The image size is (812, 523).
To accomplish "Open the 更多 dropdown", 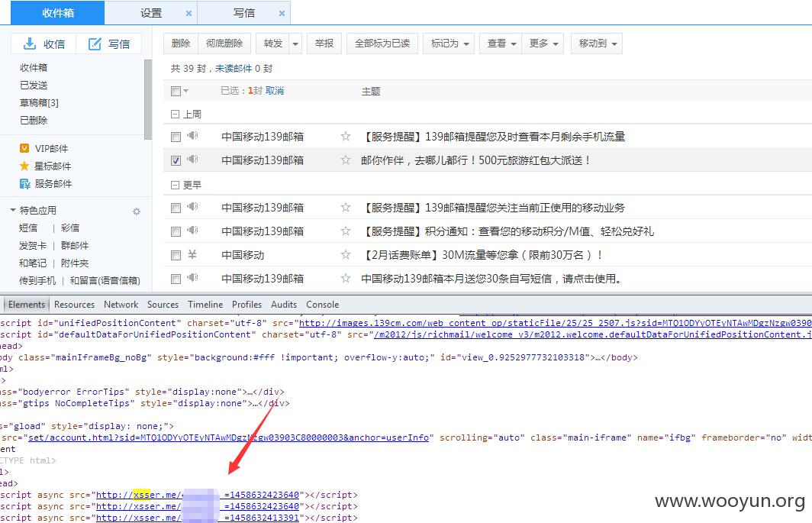I will [543, 44].
